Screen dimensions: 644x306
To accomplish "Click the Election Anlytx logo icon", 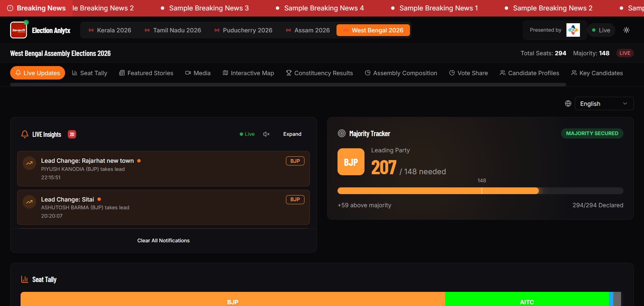I will [19, 30].
